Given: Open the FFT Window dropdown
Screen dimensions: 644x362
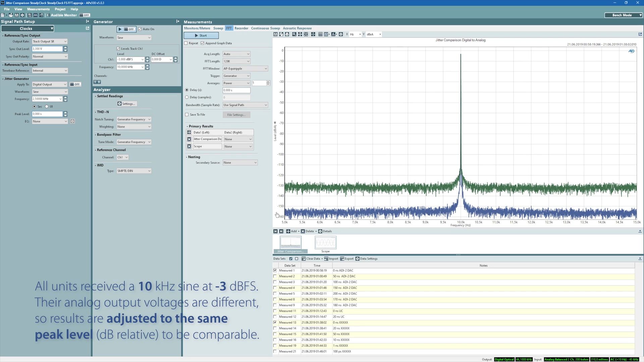Looking at the screenshot, I should (245, 68).
